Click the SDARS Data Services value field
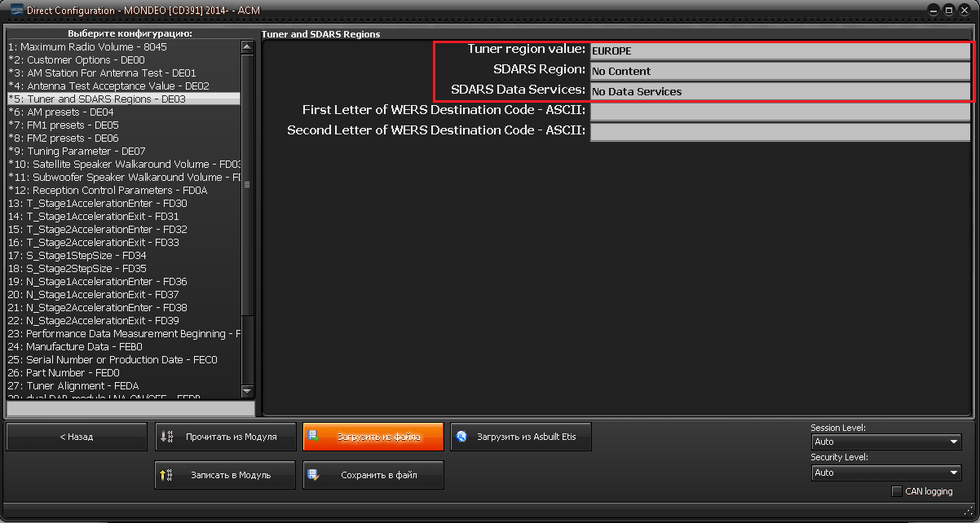Screen dimensions: 980x523 [780, 91]
